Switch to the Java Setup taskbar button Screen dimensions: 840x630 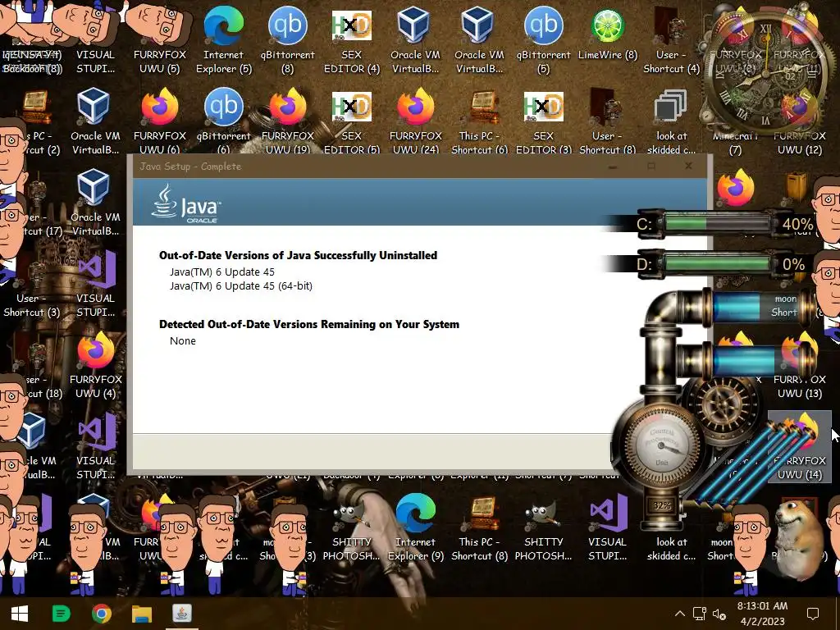click(181, 614)
